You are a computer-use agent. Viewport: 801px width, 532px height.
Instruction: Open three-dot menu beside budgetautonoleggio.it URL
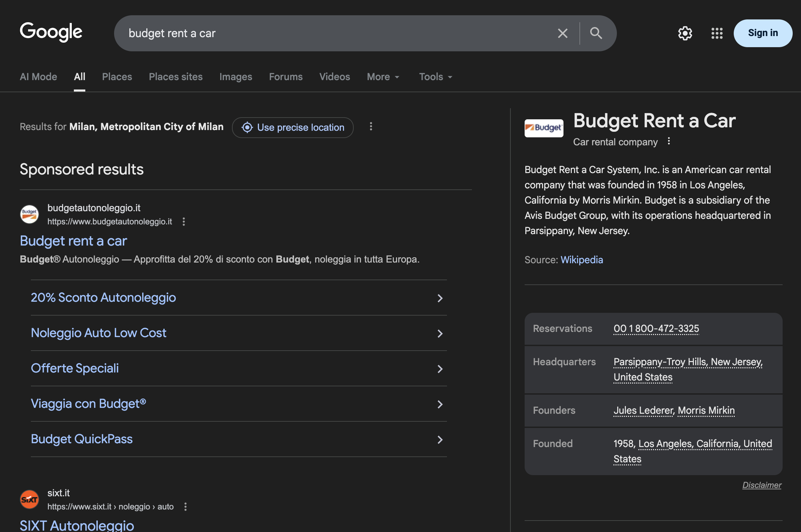click(184, 222)
